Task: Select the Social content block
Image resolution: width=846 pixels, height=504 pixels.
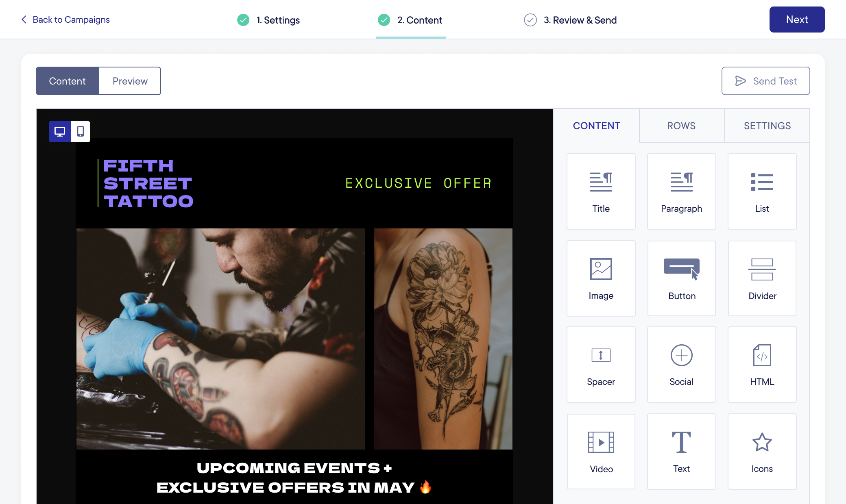Action: (x=681, y=365)
